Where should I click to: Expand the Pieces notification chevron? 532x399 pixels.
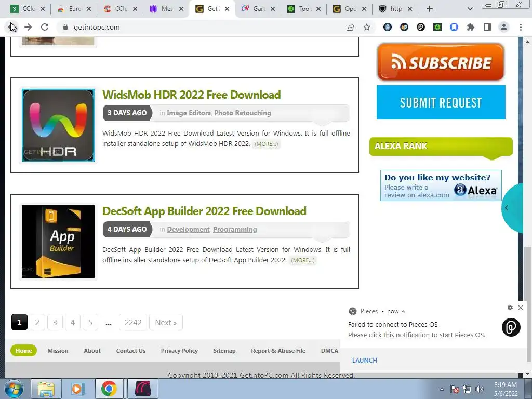coord(403,311)
